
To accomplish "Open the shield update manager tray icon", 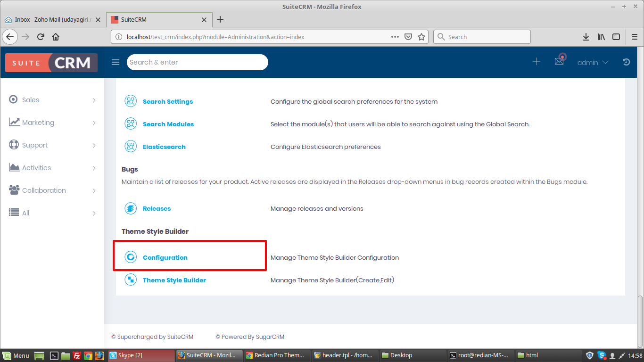I will coord(590,355).
